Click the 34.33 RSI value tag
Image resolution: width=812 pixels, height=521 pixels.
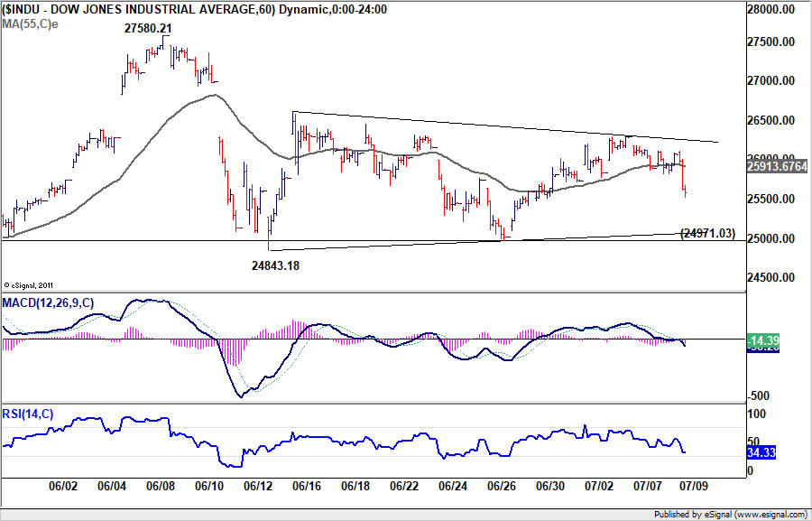click(x=761, y=452)
